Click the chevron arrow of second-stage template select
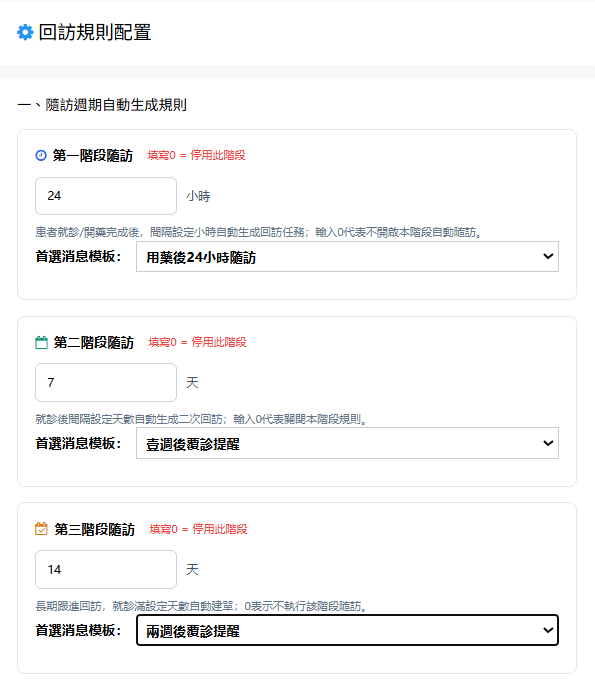This screenshot has width=595, height=679. tap(548, 443)
